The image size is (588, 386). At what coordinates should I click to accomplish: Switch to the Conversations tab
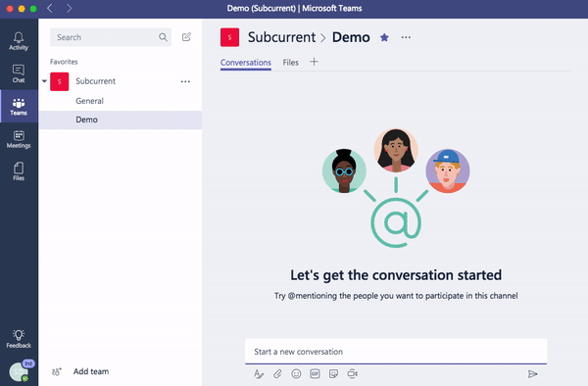(246, 62)
